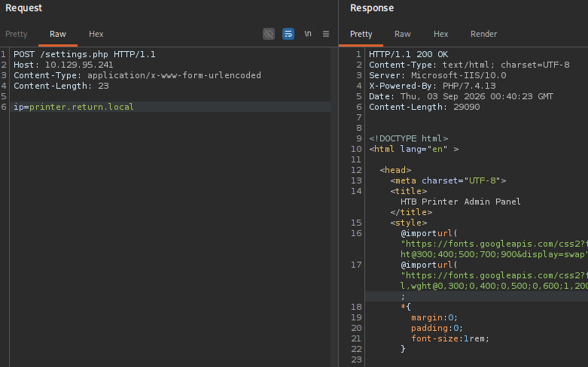
Task: Click the 'padding:0;' CSS line
Action: [x=437, y=328]
